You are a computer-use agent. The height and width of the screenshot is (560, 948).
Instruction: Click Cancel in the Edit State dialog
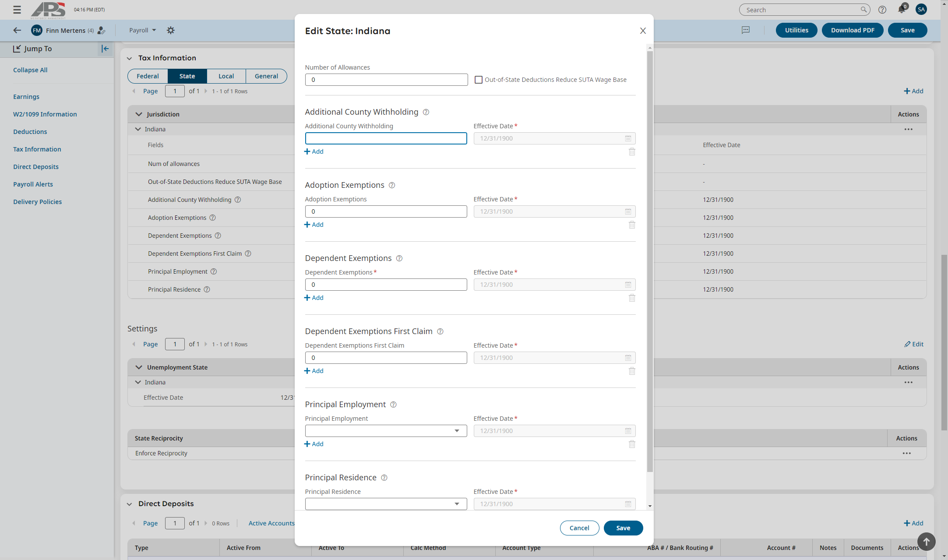click(x=579, y=528)
